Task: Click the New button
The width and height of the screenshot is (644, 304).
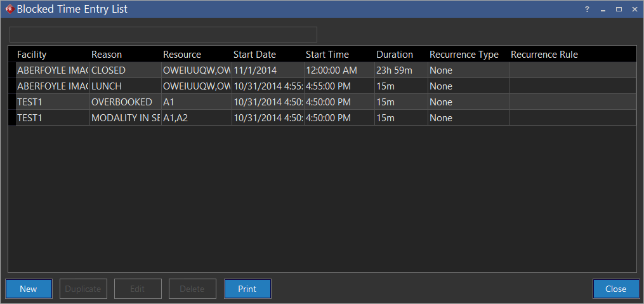Action: (29, 289)
